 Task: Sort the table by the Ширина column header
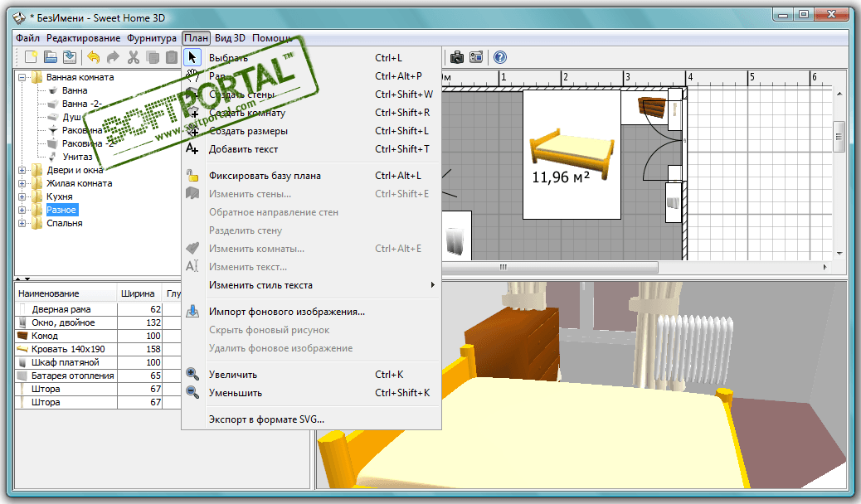pyautogui.click(x=139, y=293)
